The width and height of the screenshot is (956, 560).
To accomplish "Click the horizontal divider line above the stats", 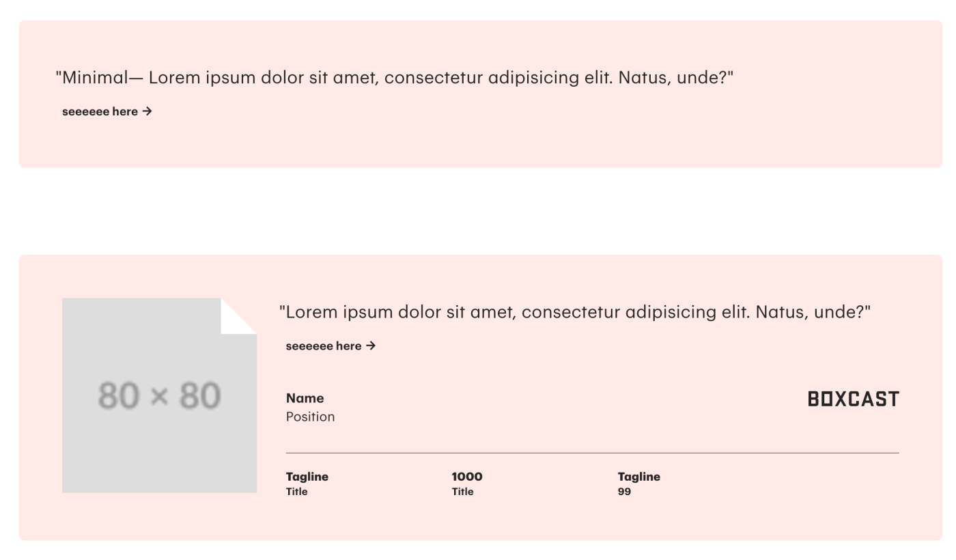I will pyautogui.click(x=593, y=453).
